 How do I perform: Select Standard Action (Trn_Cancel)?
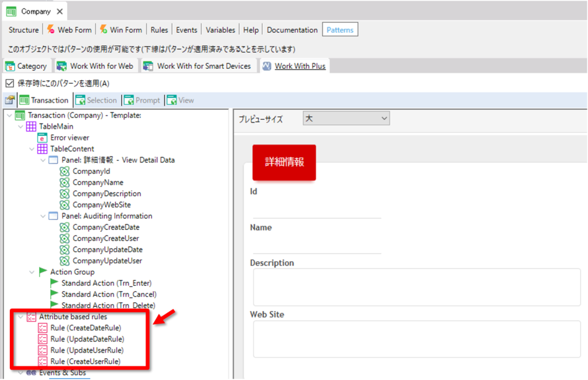(109, 294)
